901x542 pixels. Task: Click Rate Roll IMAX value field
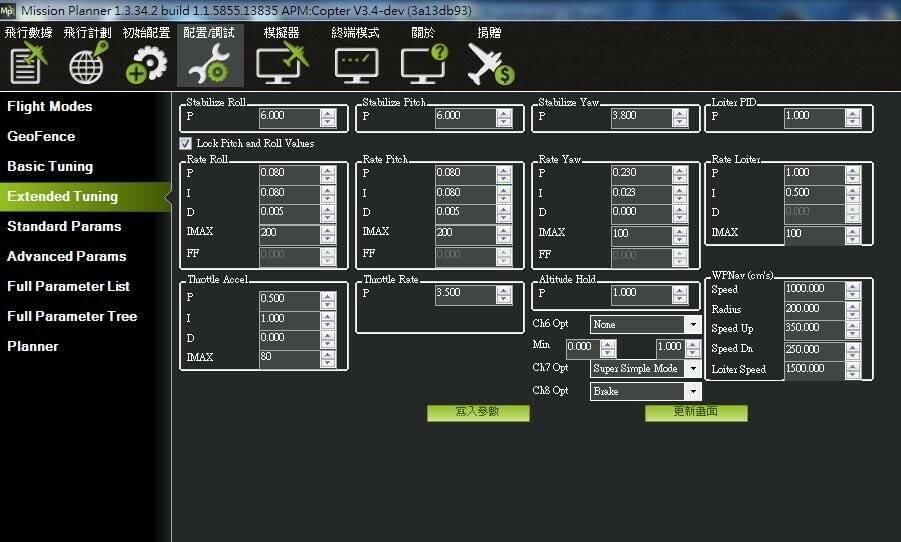coord(289,233)
